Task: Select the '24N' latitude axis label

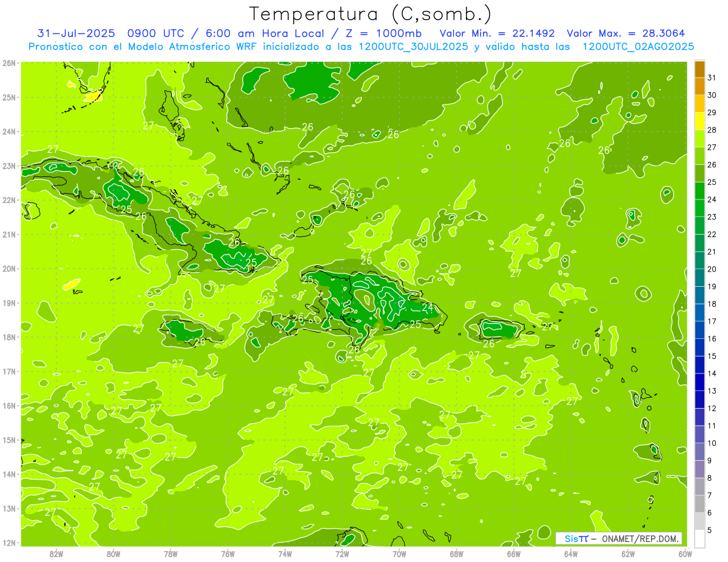Action: point(8,132)
